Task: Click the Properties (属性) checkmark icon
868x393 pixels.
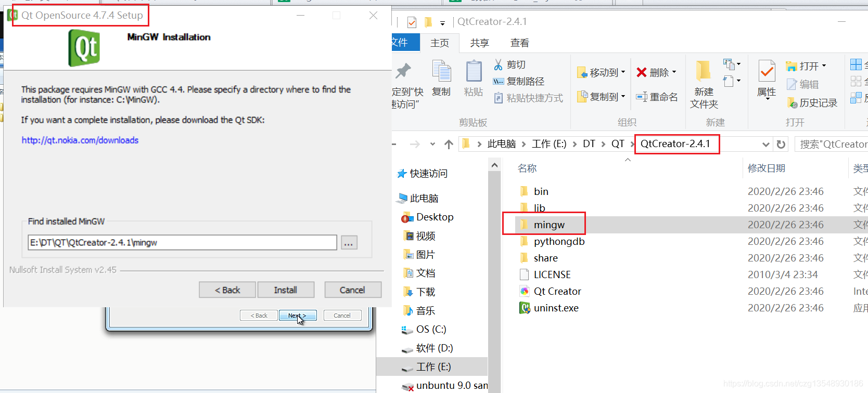Action: point(767,72)
